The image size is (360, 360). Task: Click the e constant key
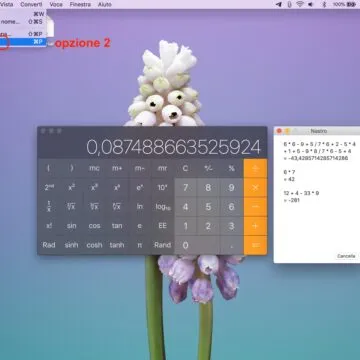pyautogui.click(x=140, y=226)
